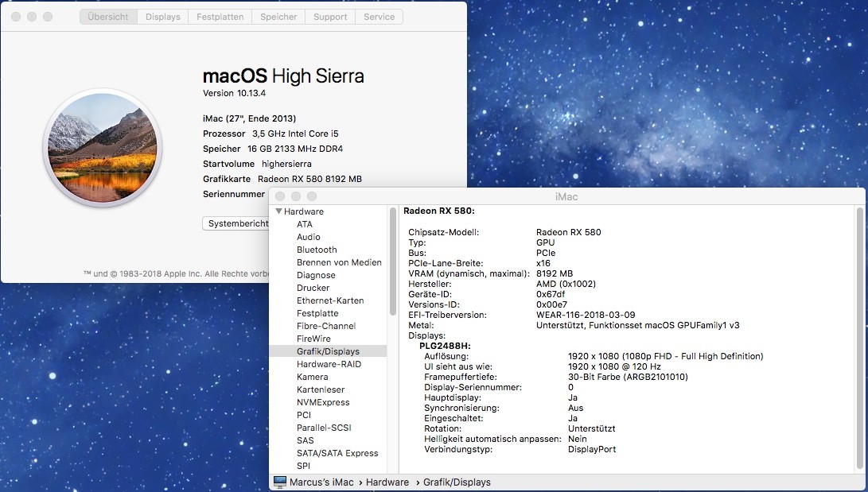Click the Auflösung value 1920 x 1080
868x492 pixels.
(x=665, y=356)
